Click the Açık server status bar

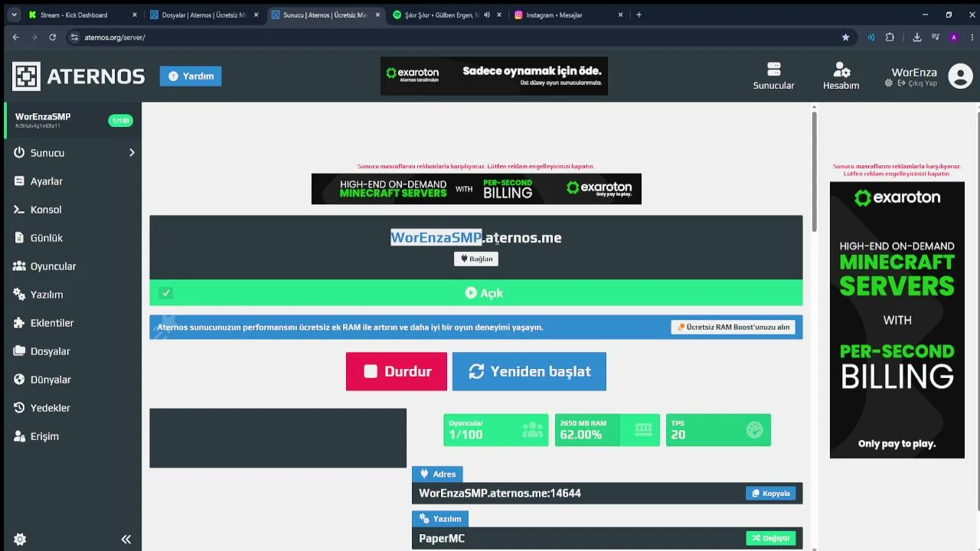[476, 293]
